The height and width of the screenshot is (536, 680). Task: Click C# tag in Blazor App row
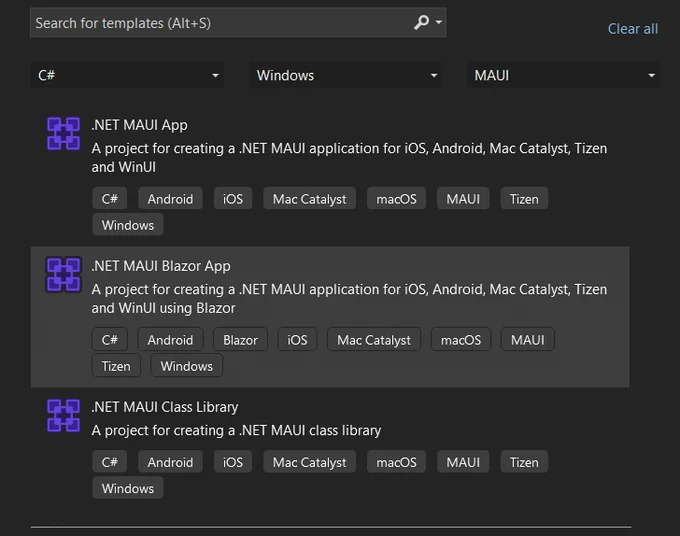(110, 340)
